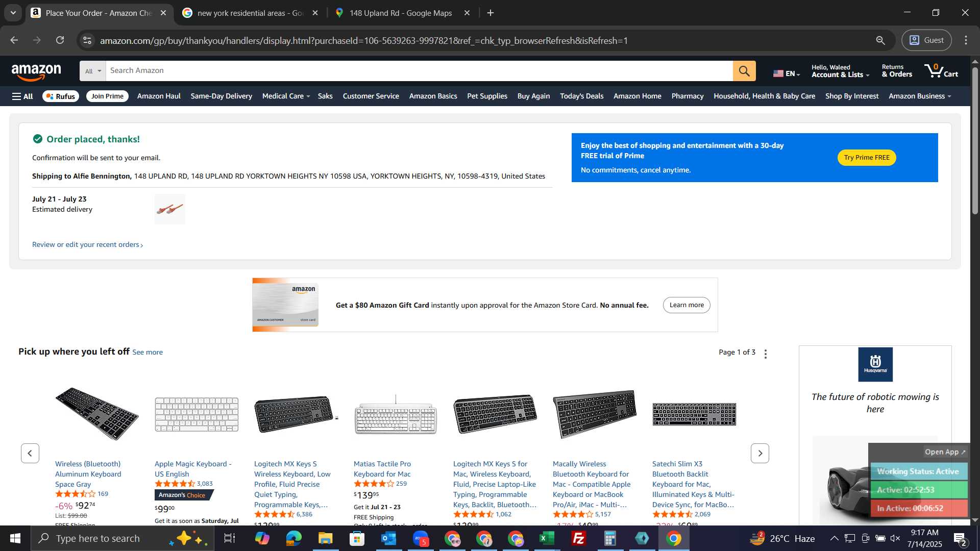
Task: Open Pharmacy nav item
Action: (687, 96)
